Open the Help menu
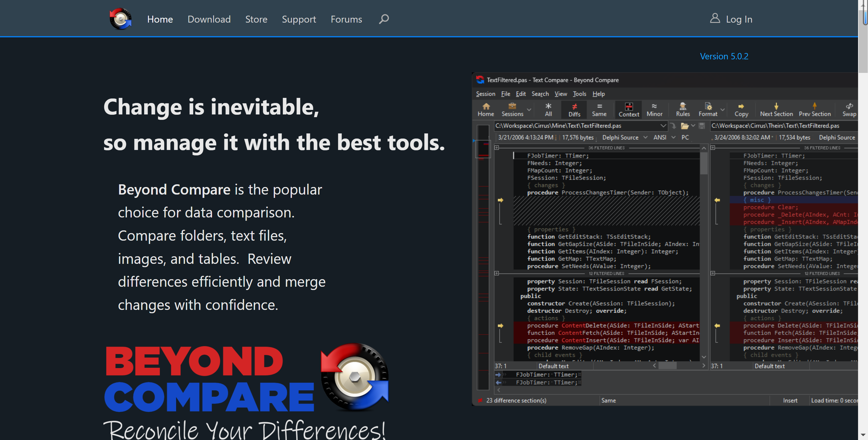The image size is (868, 440). click(598, 94)
